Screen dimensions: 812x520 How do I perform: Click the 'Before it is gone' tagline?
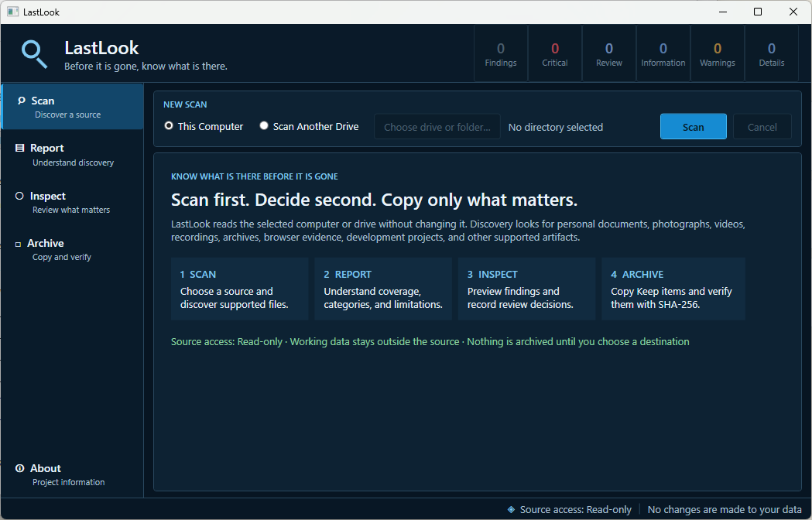(146, 67)
